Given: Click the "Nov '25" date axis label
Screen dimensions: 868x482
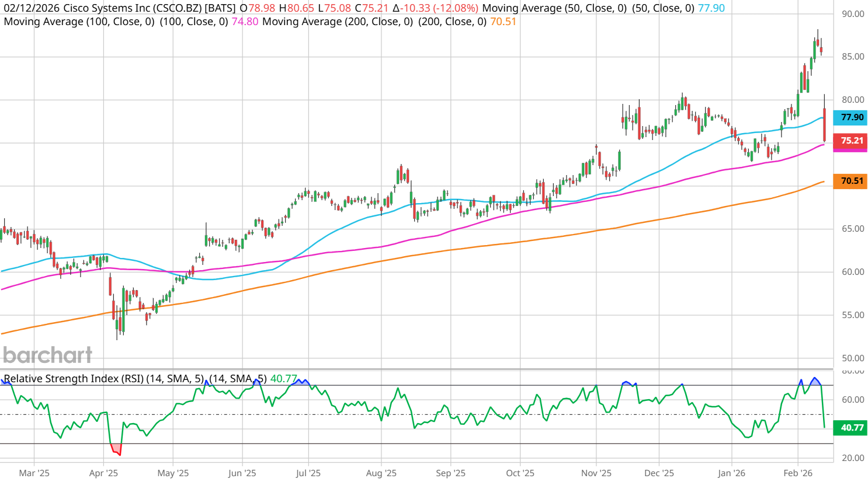Looking at the screenshot, I should 596,473.
